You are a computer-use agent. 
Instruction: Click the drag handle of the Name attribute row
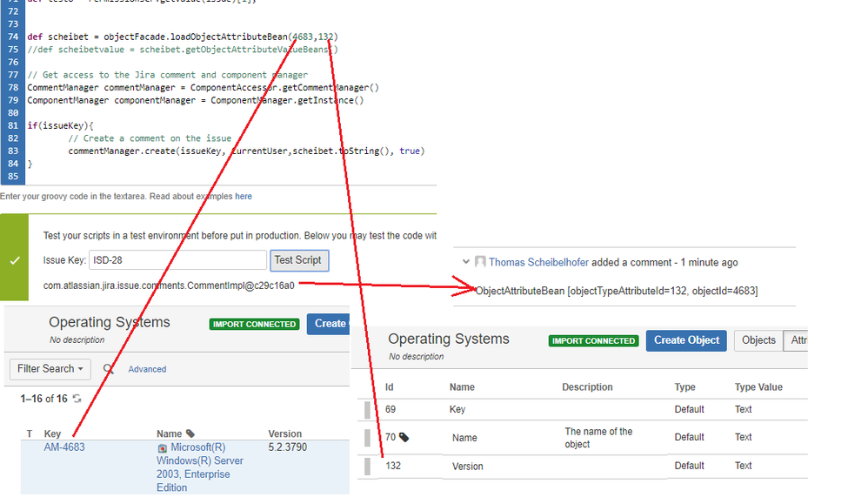pos(368,438)
